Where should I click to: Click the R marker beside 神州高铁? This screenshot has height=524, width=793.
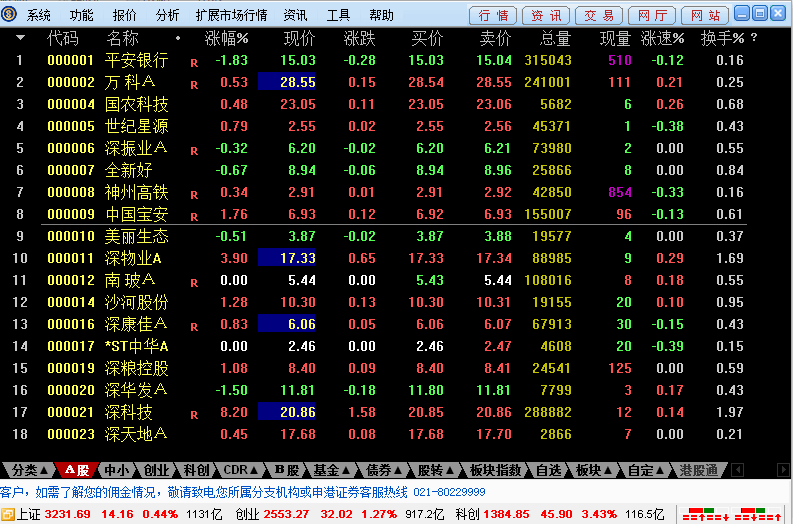pos(194,195)
